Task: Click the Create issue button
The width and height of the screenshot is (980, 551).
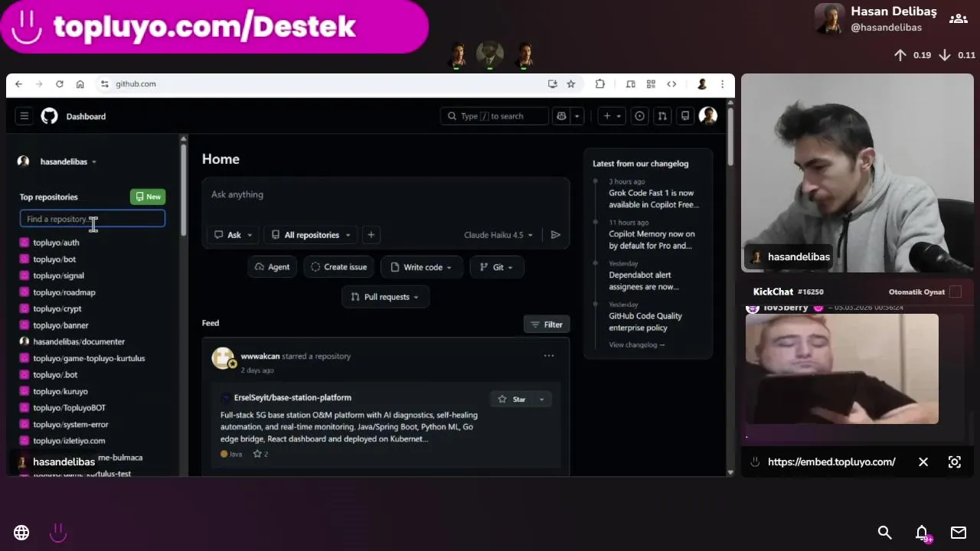Action: click(338, 267)
